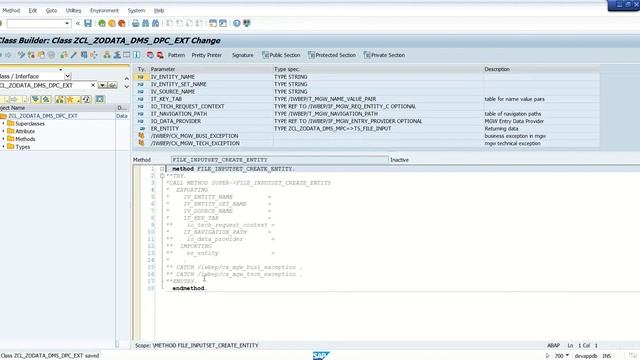This screenshot has height=360, width=640.
Task: Click the Generate Shortcut icon
Action: (x=223, y=23)
